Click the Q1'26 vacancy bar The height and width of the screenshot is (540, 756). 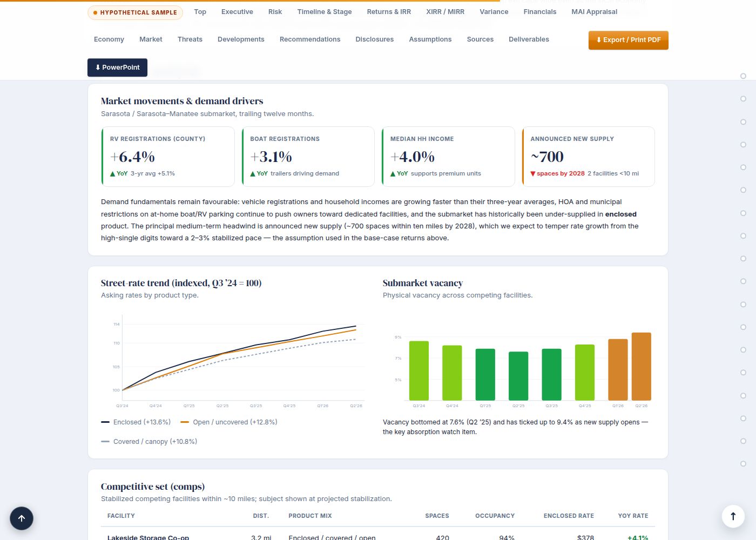point(618,369)
